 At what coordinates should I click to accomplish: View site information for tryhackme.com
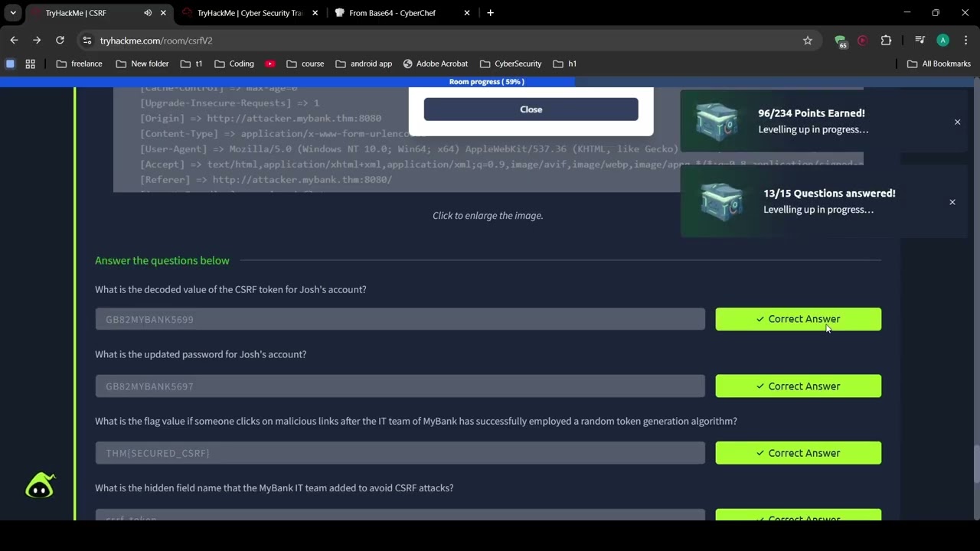(x=87, y=41)
